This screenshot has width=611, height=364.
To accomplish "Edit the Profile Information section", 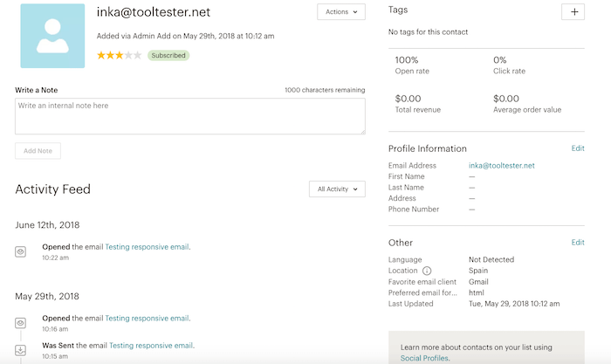I will pos(577,148).
